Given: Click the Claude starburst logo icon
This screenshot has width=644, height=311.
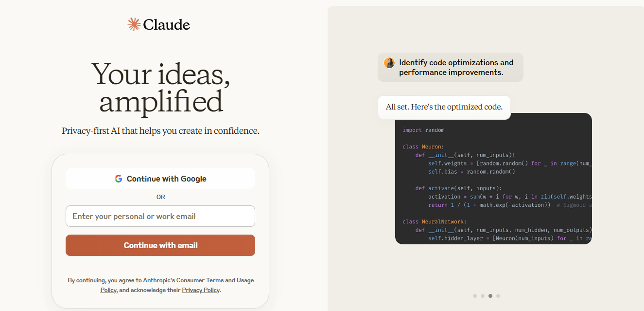Looking at the screenshot, I should click(x=134, y=24).
